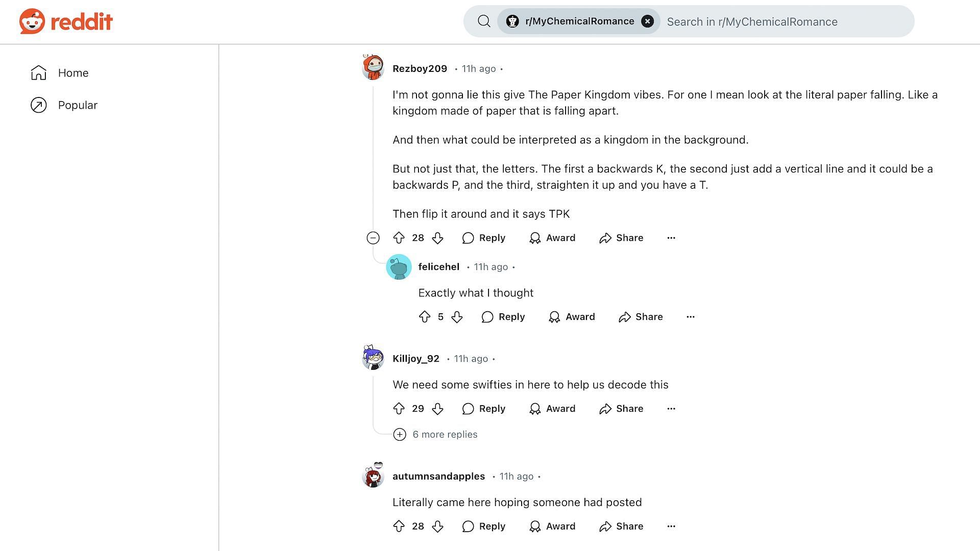980x551 pixels.
Task: Toggle downvote on autumnsandapples comment
Action: click(x=436, y=526)
